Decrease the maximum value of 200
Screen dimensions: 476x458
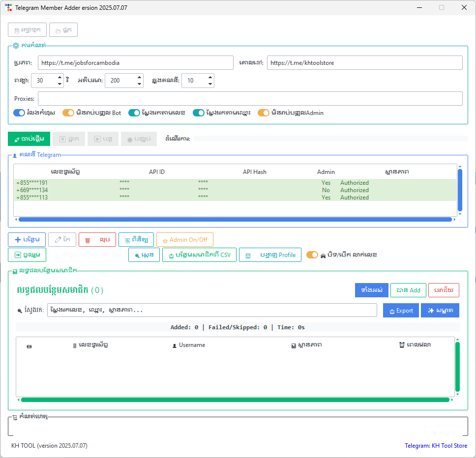(x=139, y=84)
